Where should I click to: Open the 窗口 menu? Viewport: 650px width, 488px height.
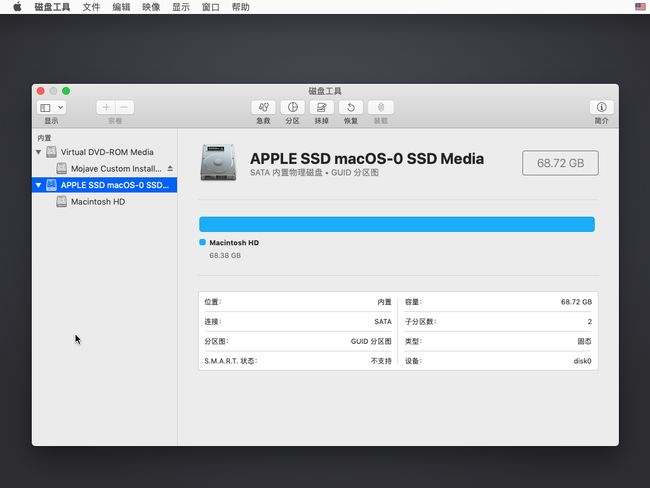211,7
